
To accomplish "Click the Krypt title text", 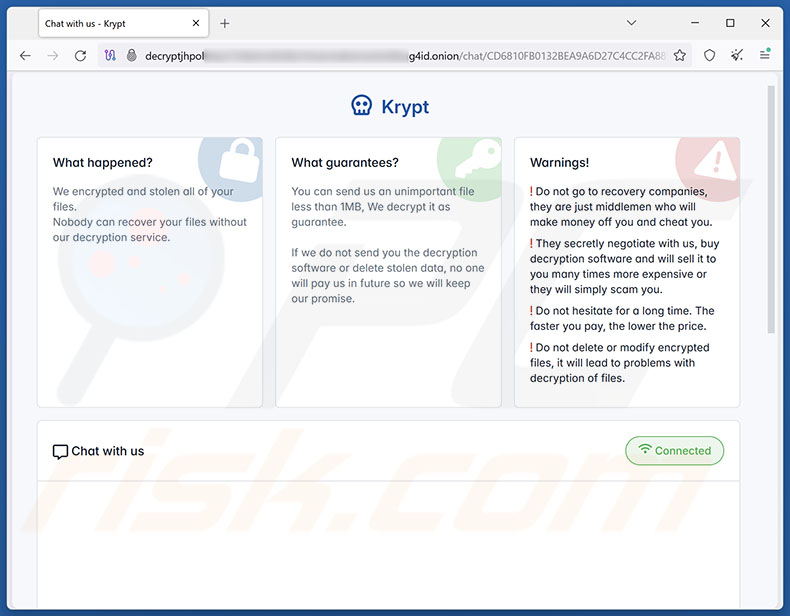I will coord(405,107).
